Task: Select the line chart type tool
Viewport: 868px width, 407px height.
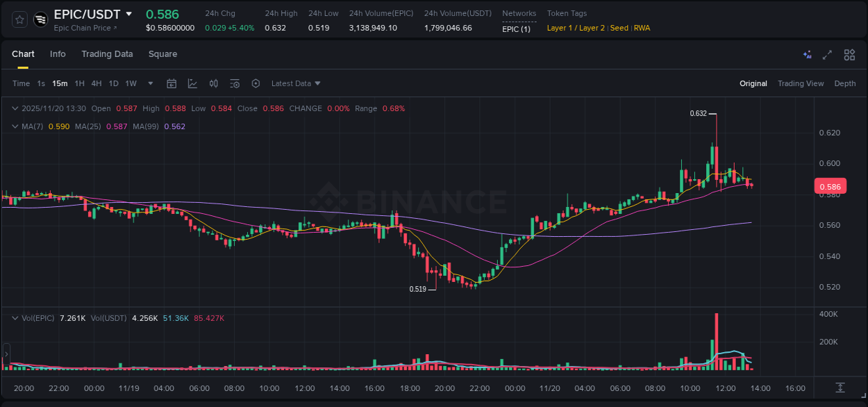Action: (192, 83)
